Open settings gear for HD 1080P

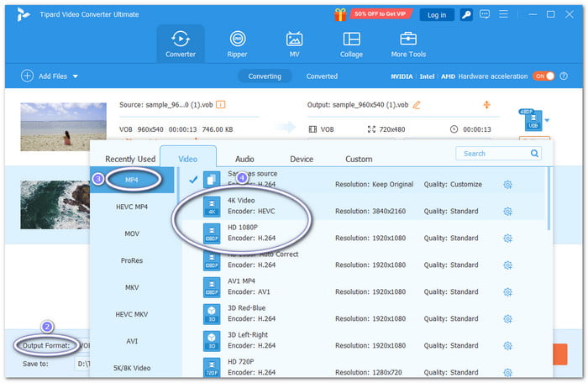point(507,239)
